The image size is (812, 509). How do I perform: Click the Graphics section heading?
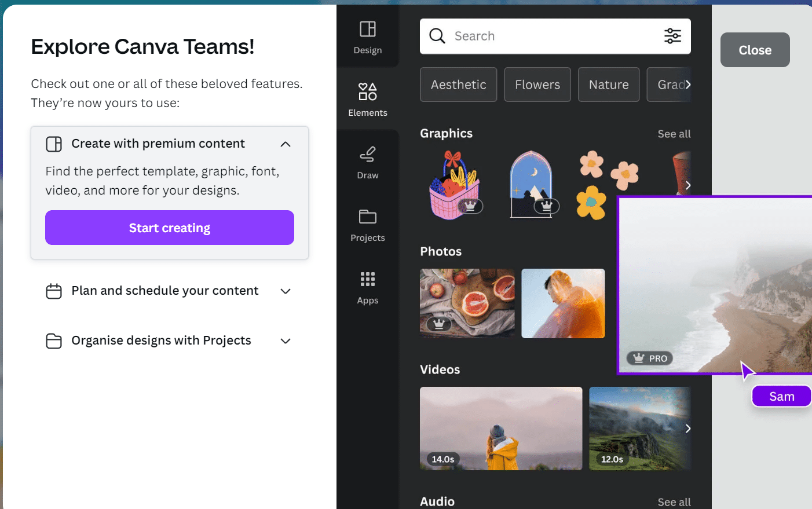446,133
